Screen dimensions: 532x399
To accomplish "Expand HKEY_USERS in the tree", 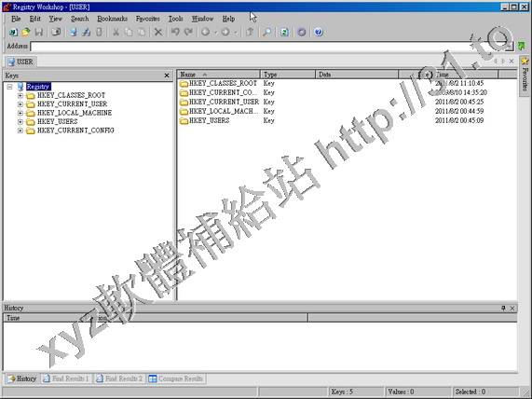I will click(x=20, y=122).
